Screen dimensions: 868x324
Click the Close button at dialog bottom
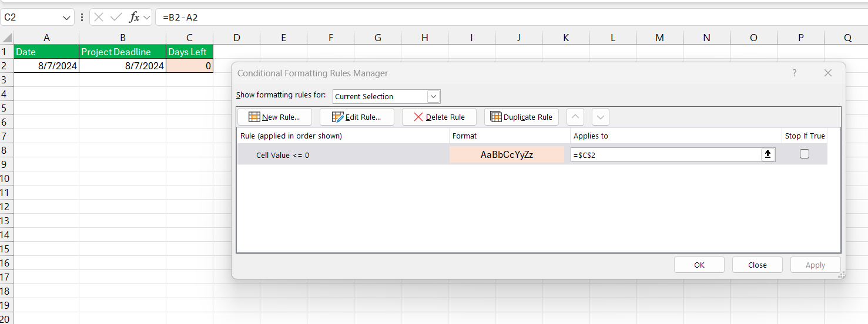pos(758,265)
